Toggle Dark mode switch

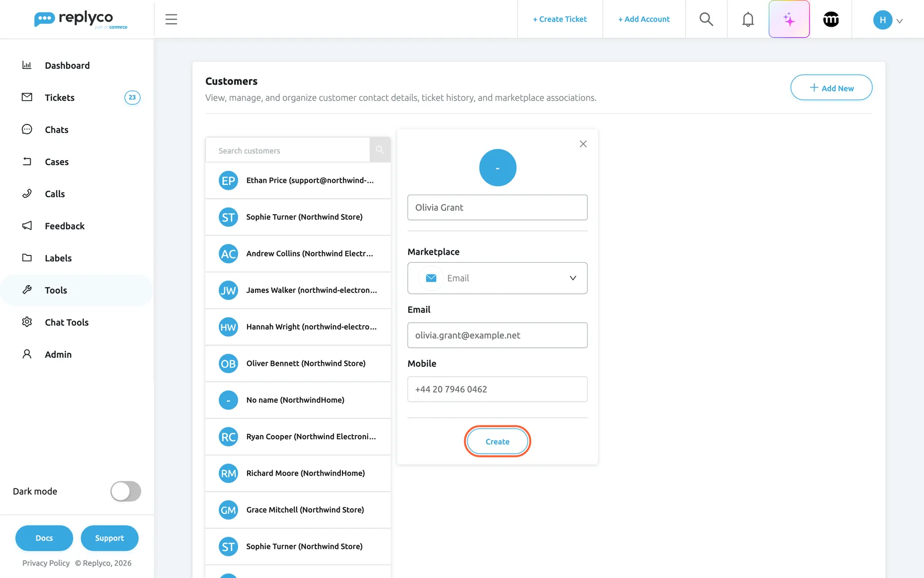coord(125,491)
